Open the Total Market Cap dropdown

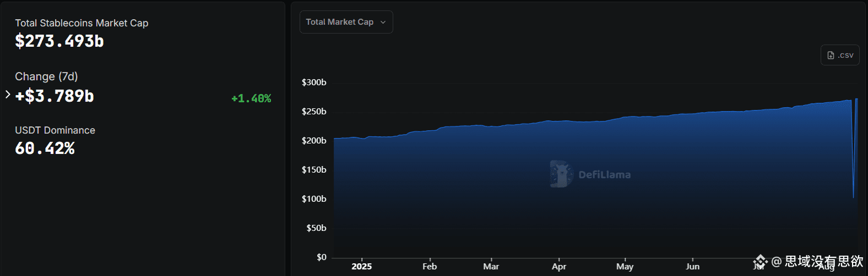coord(346,22)
